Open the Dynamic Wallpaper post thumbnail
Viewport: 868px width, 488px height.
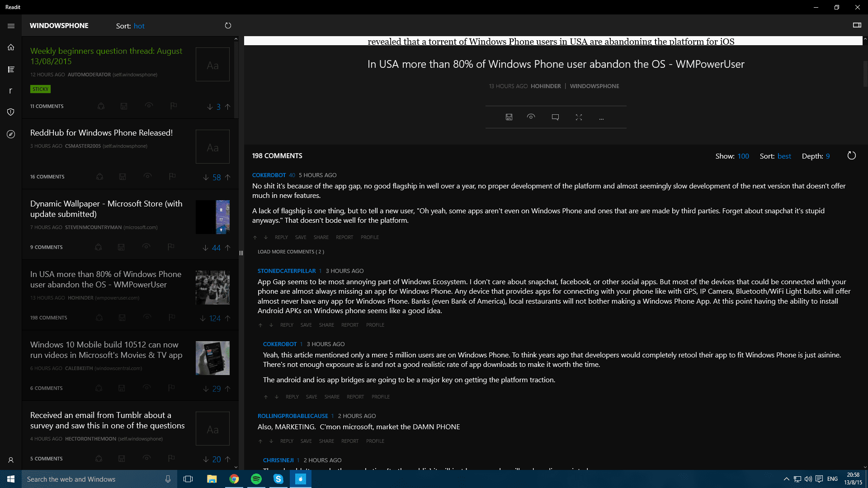pos(212,217)
